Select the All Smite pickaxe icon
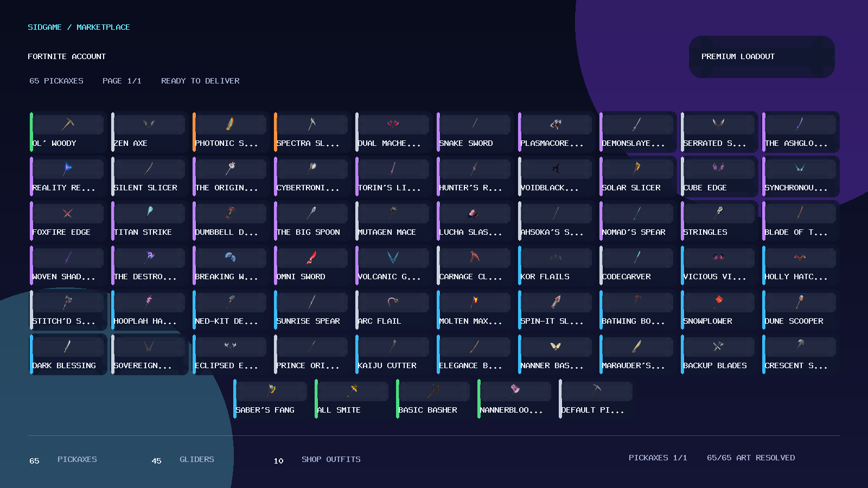The width and height of the screenshot is (868, 488). click(353, 391)
